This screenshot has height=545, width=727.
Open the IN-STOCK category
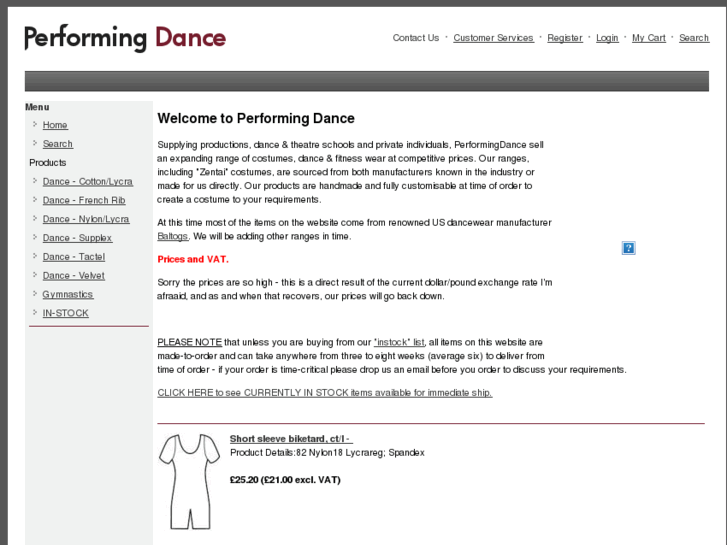point(65,313)
